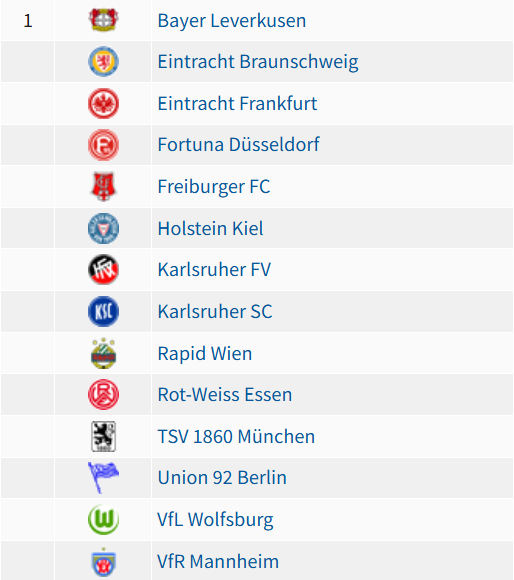
Task: Click the Eintracht Braunschweig lion crest
Action: coord(104,61)
